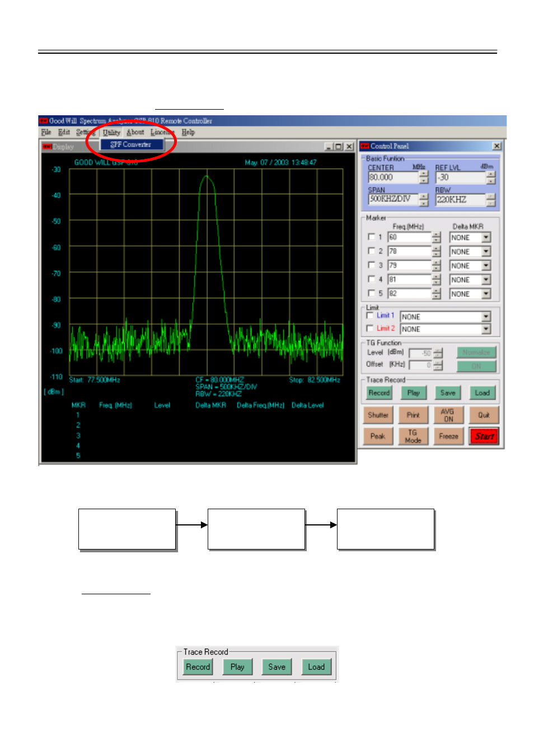Tick the Limit 1 checkbox
This screenshot has width=534, height=756.
(369, 315)
